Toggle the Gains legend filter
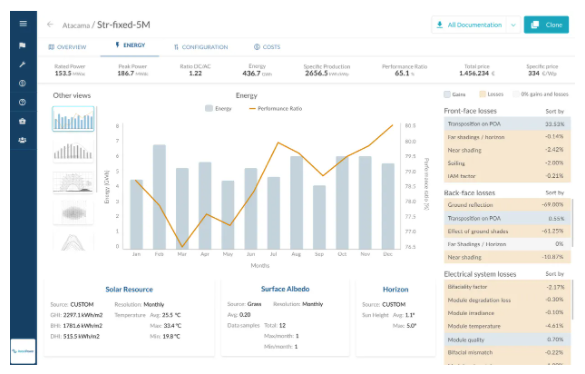 click(454, 94)
